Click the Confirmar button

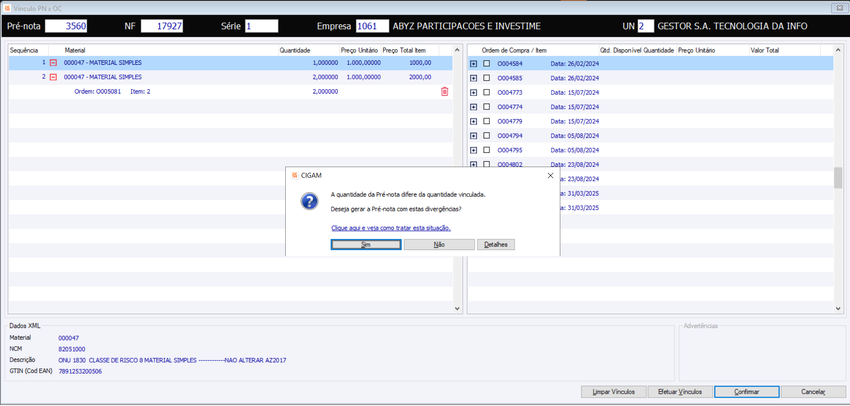(746, 391)
